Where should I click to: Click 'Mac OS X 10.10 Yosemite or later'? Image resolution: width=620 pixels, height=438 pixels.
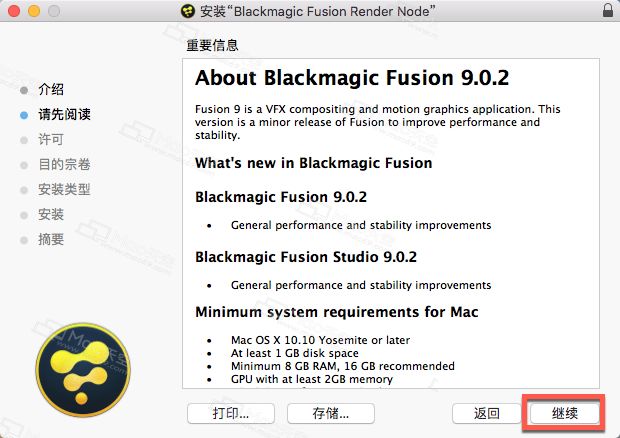coord(320,340)
